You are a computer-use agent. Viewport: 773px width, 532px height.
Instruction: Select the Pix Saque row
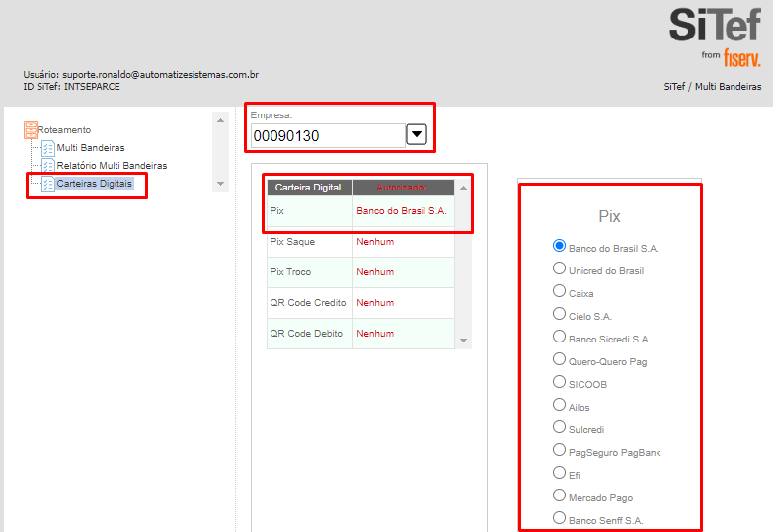(360, 242)
